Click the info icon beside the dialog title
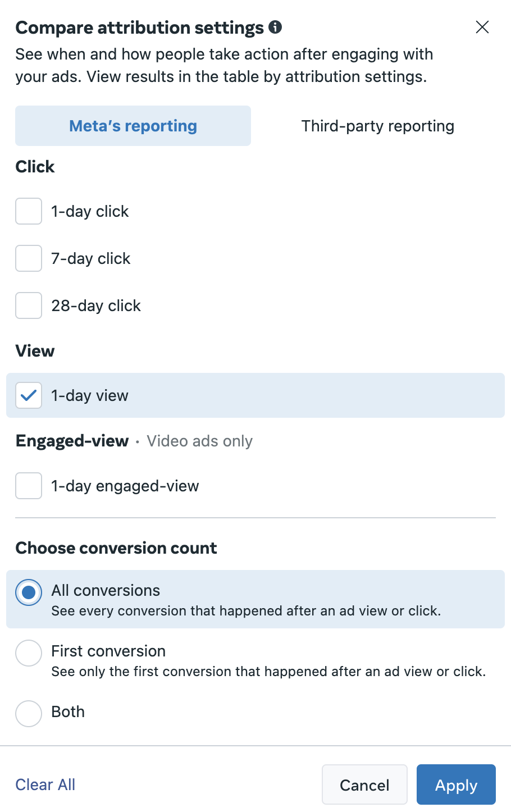The height and width of the screenshot is (812, 511). [x=275, y=26]
